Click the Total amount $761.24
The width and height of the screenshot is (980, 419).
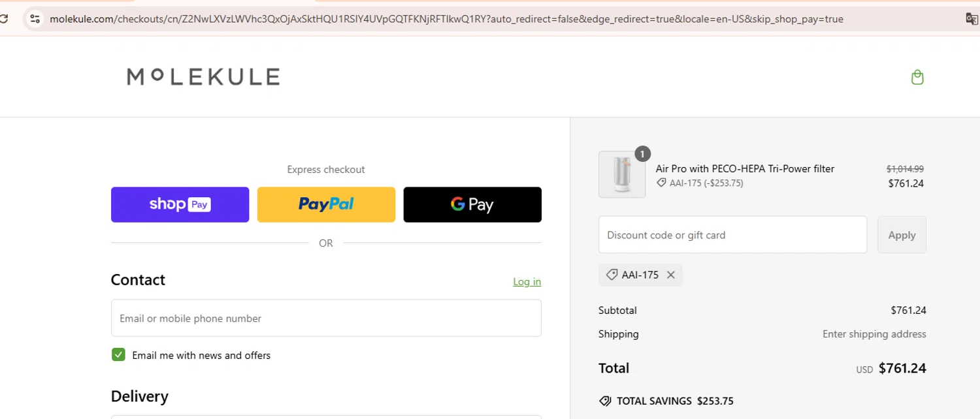[x=902, y=368]
